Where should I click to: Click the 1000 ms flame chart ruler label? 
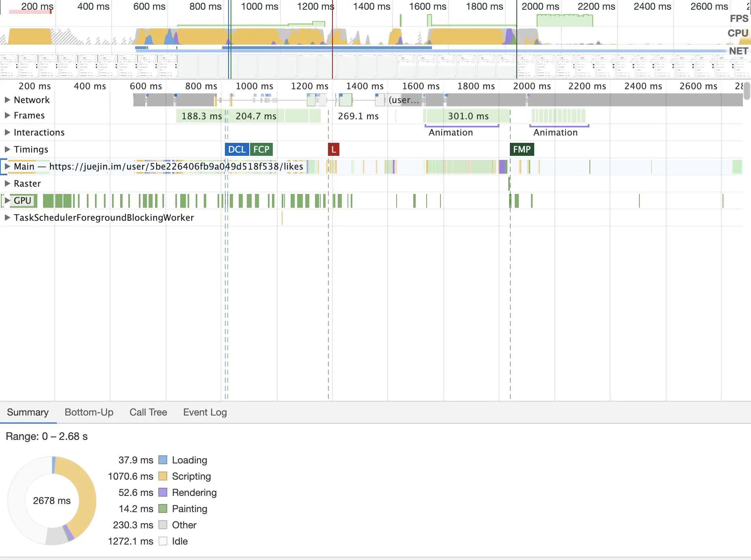pos(255,86)
